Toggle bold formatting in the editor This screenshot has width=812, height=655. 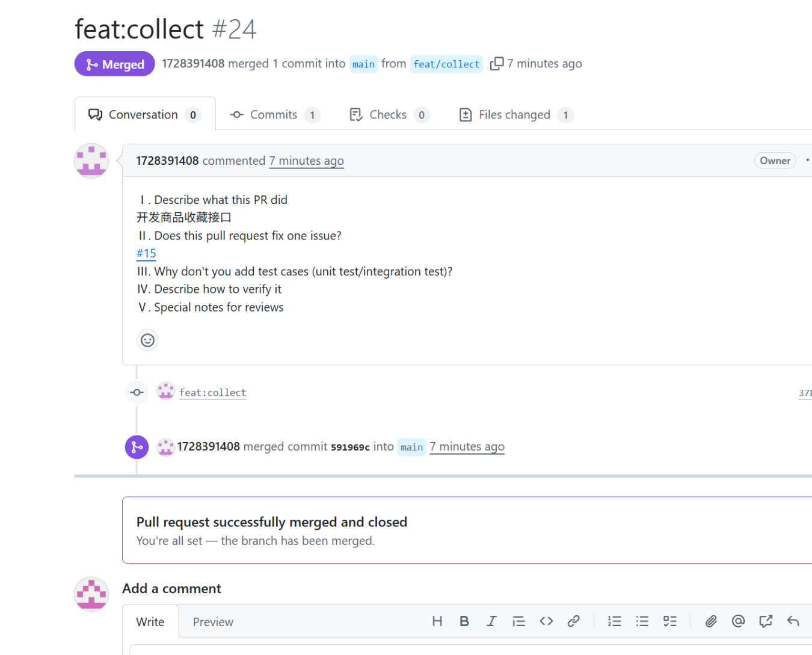pos(464,621)
